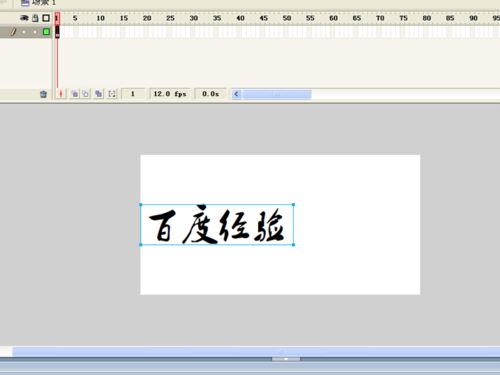Viewport: 500px width, 375px height.
Task: Click frame 15 on the timeline ruler
Action: pos(124,18)
